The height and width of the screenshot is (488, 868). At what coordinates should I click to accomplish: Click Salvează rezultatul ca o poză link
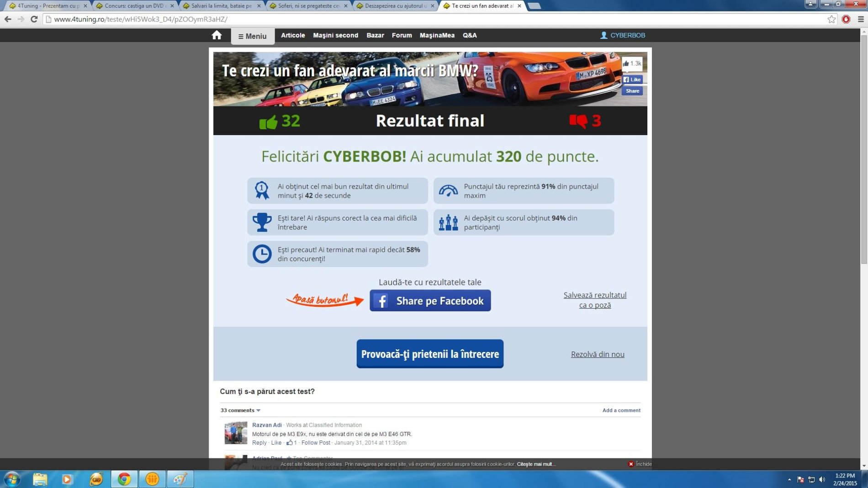[x=595, y=300]
